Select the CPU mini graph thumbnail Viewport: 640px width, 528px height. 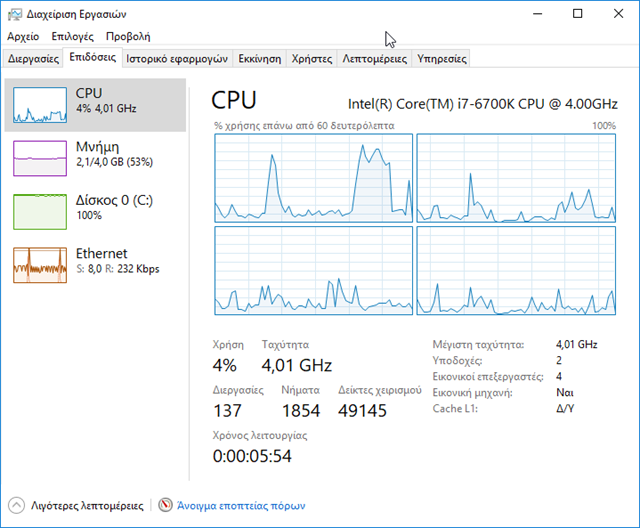(39, 103)
